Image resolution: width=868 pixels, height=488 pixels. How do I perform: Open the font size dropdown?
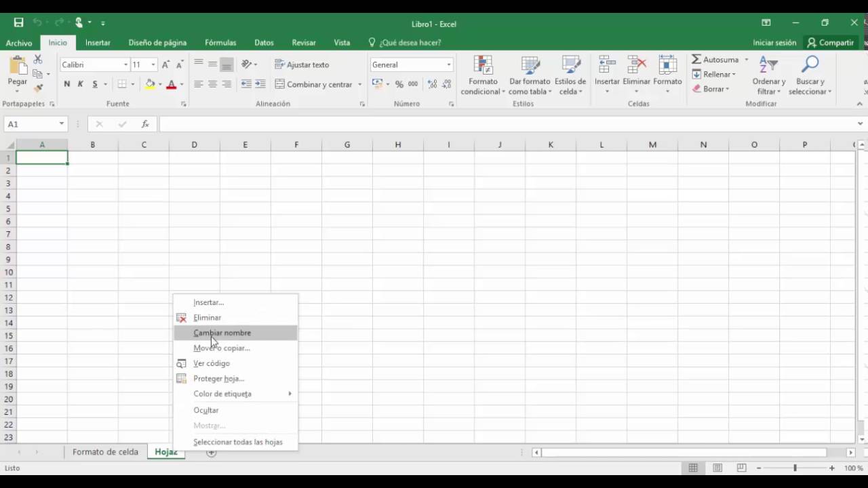click(x=153, y=64)
